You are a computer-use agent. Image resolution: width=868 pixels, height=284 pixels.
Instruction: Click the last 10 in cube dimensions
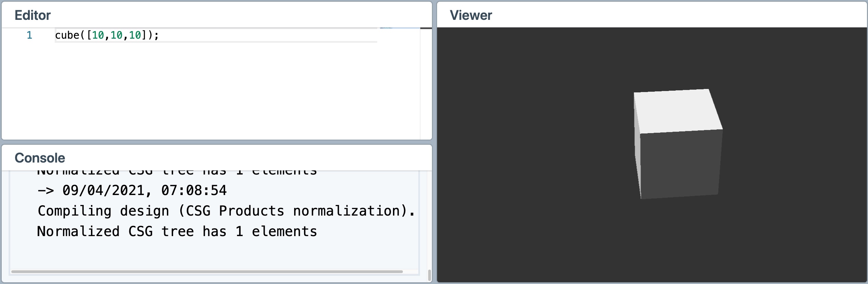tap(135, 35)
